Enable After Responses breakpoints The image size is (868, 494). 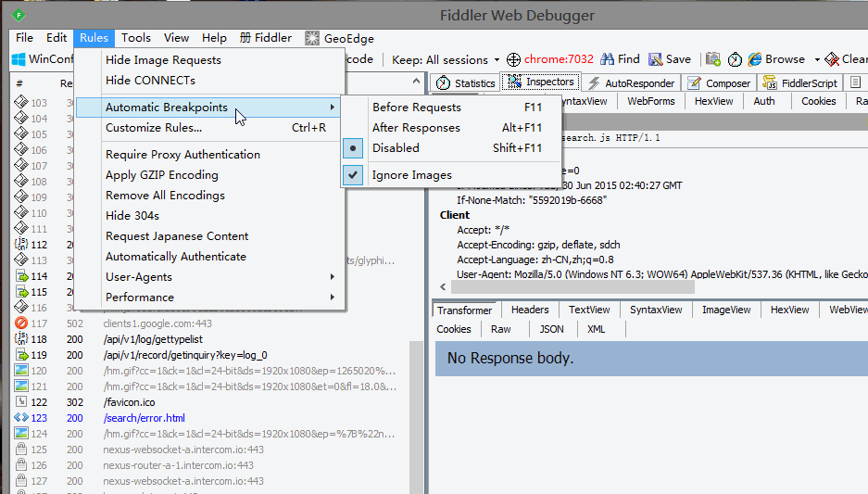(451, 127)
